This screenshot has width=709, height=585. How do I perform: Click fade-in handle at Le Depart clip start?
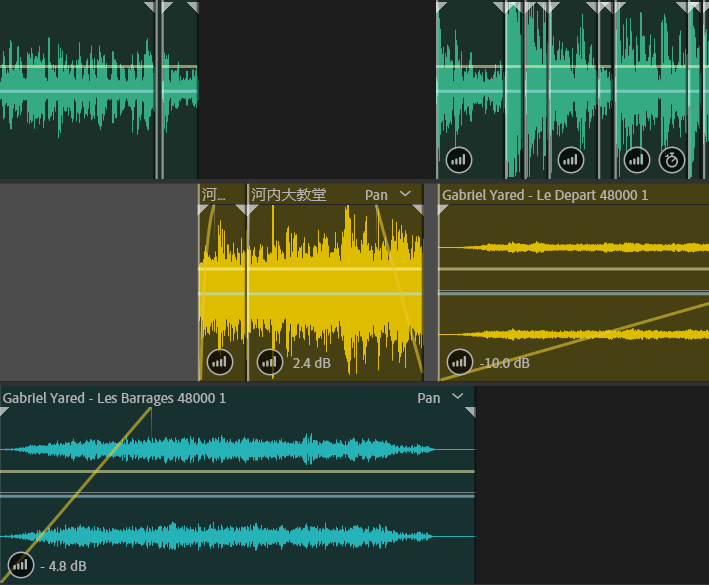(444, 209)
